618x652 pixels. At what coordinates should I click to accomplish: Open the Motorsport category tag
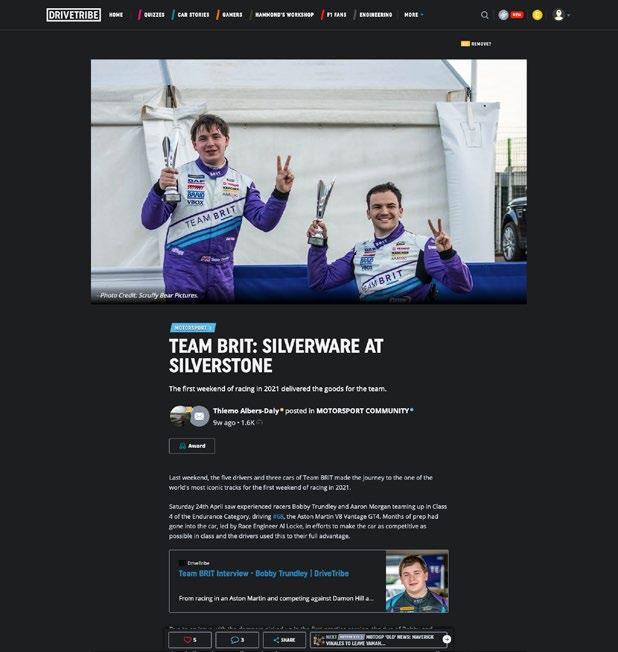(x=193, y=328)
